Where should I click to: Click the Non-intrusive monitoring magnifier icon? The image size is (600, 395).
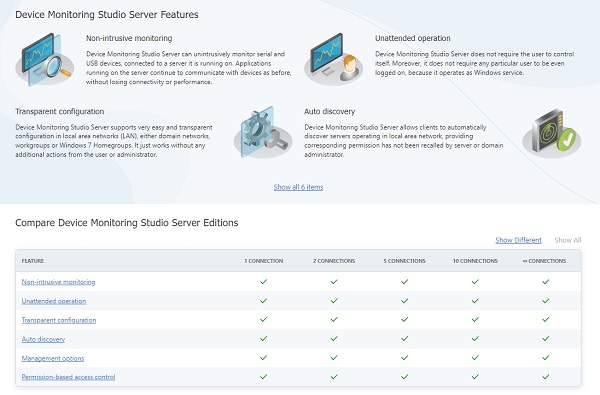45,59
